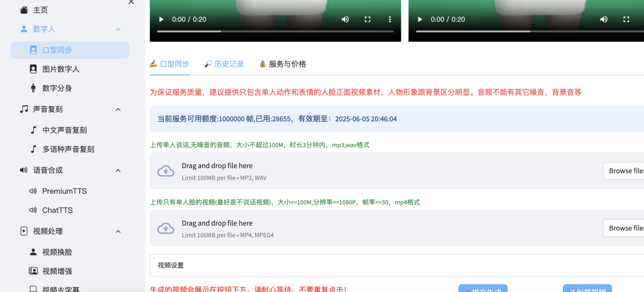The height and width of the screenshot is (292, 644).
Task: Click the 提交生成 button
Action: [483, 288]
